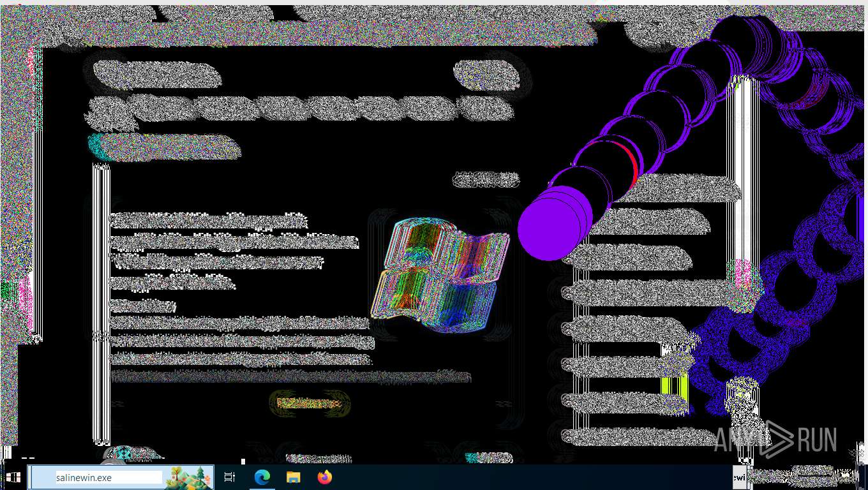Open File Explorer from the taskbar
Viewport: 868px width, 490px height.
pyautogui.click(x=293, y=477)
